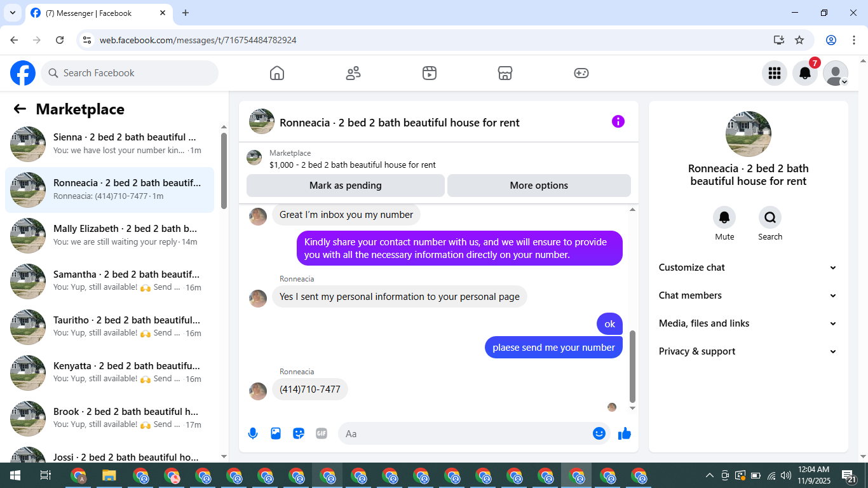Click the $1,000 Marketplace listing link

click(353, 165)
